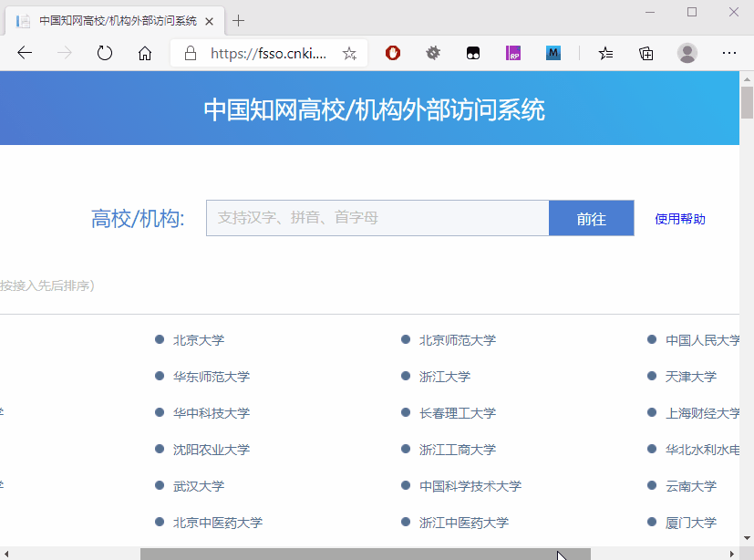
Task: Select 北京大学 from the list
Action: 199,340
